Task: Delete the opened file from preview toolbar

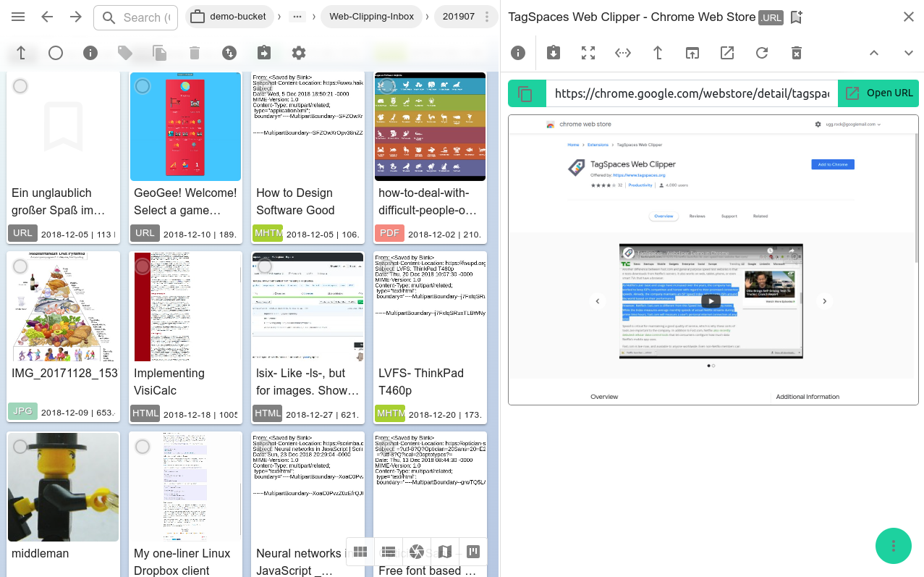Action: [797, 53]
